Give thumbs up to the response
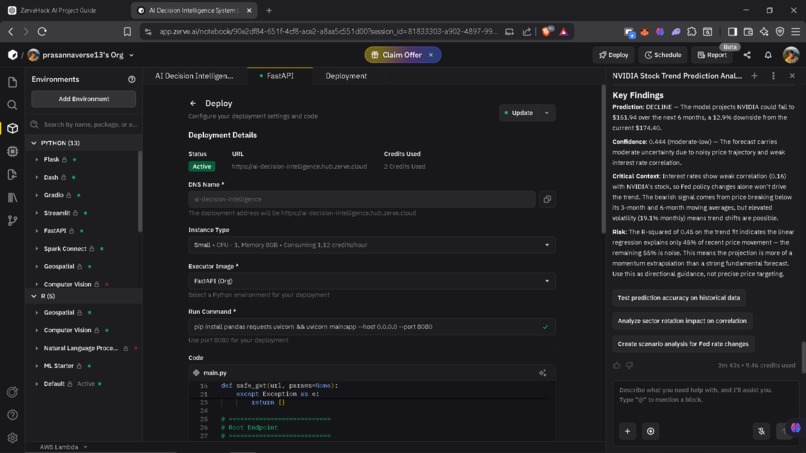 [617, 366]
